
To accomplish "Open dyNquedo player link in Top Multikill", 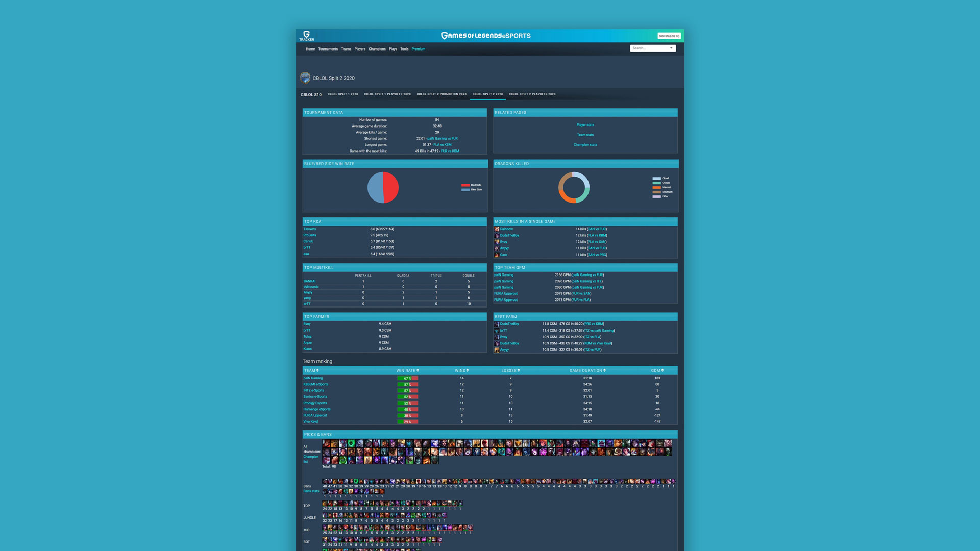I will click(311, 287).
